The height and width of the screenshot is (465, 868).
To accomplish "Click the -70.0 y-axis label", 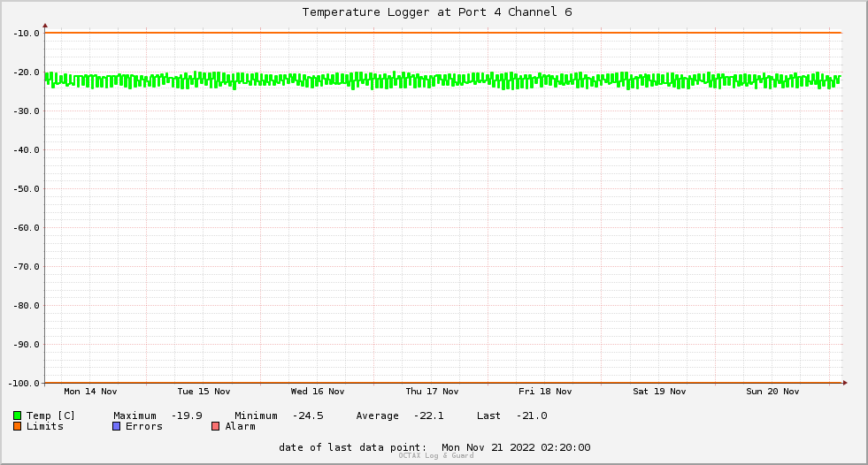I will 27,266.
